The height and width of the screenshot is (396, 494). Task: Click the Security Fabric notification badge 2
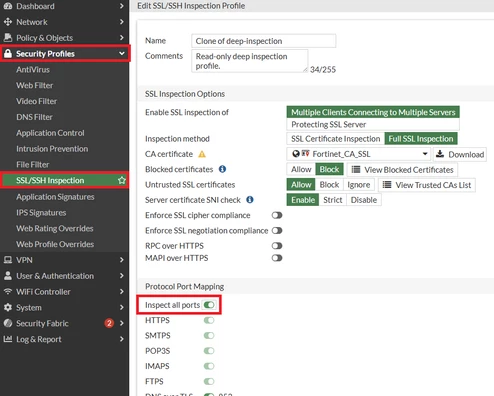click(109, 323)
